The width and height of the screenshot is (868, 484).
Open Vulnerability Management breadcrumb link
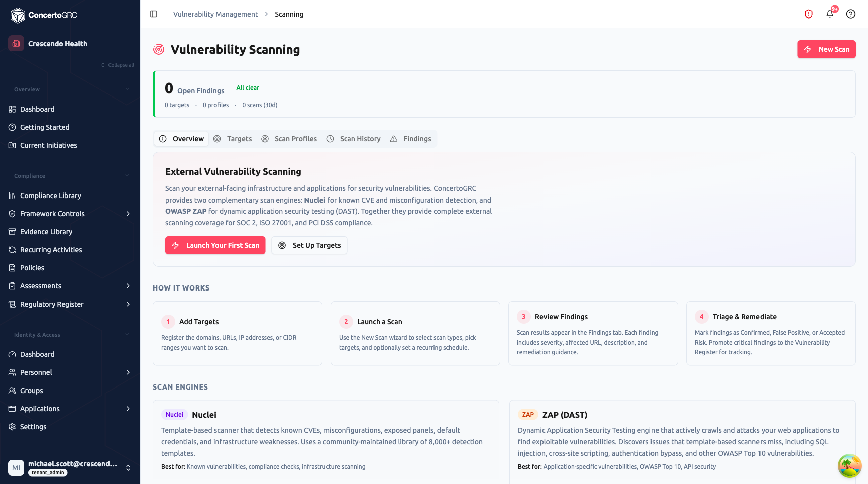pyautogui.click(x=215, y=14)
